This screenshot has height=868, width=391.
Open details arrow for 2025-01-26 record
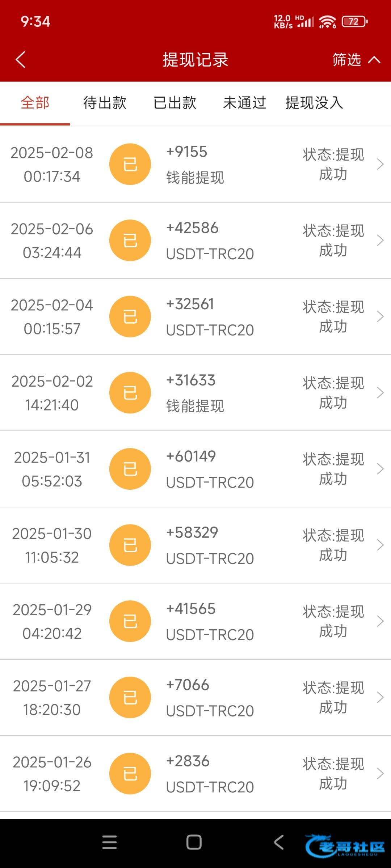click(380, 774)
